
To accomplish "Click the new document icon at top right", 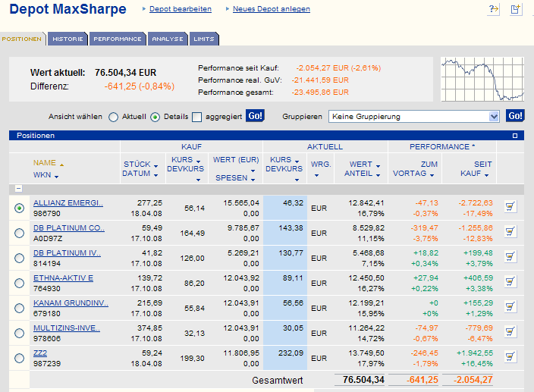I will (516, 9).
